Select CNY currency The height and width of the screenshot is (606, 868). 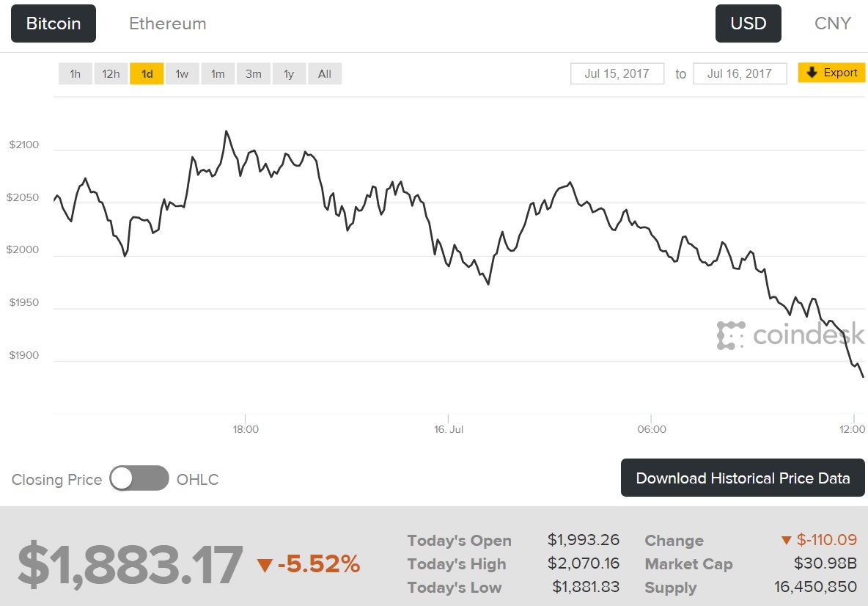[x=832, y=23]
